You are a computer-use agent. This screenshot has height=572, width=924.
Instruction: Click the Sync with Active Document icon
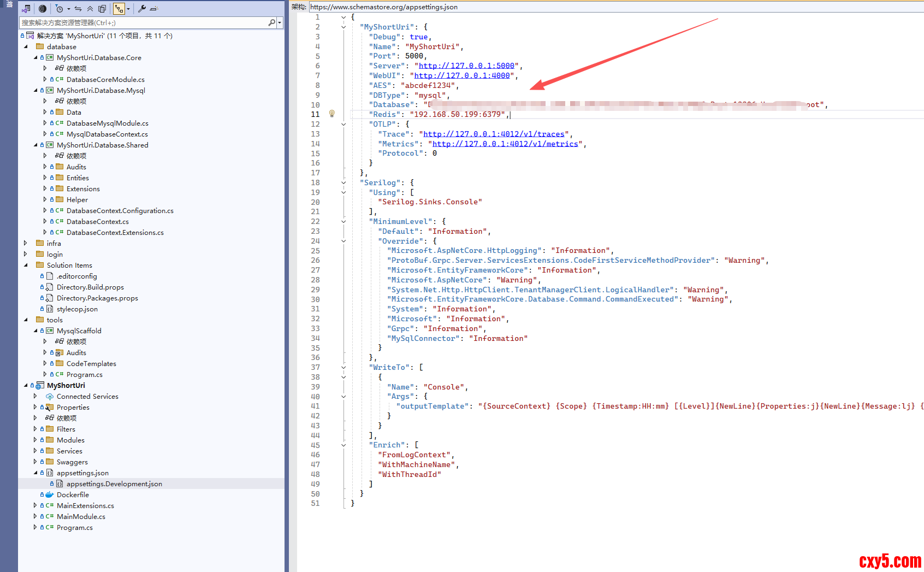[x=78, y=9]
